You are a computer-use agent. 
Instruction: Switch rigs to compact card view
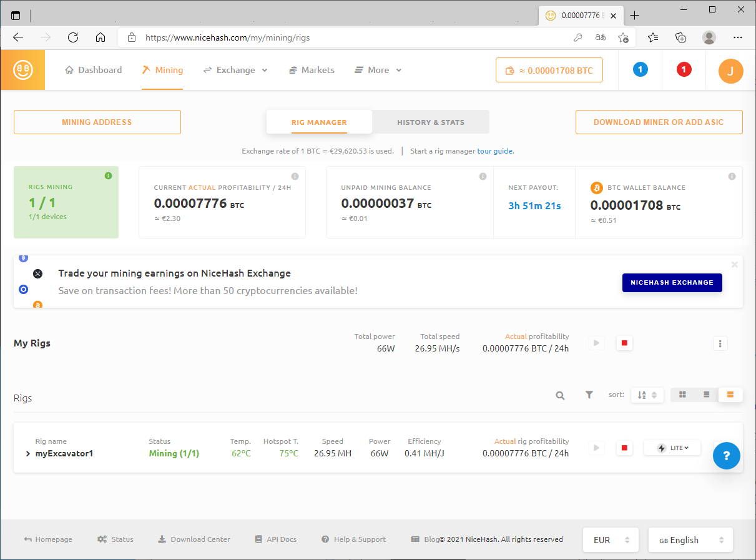pos(730,395)
